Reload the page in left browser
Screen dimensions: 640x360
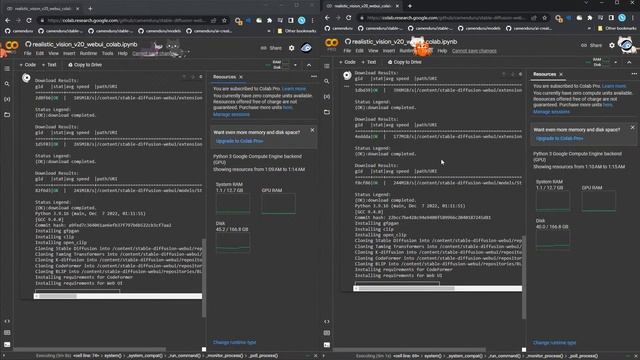29,20
